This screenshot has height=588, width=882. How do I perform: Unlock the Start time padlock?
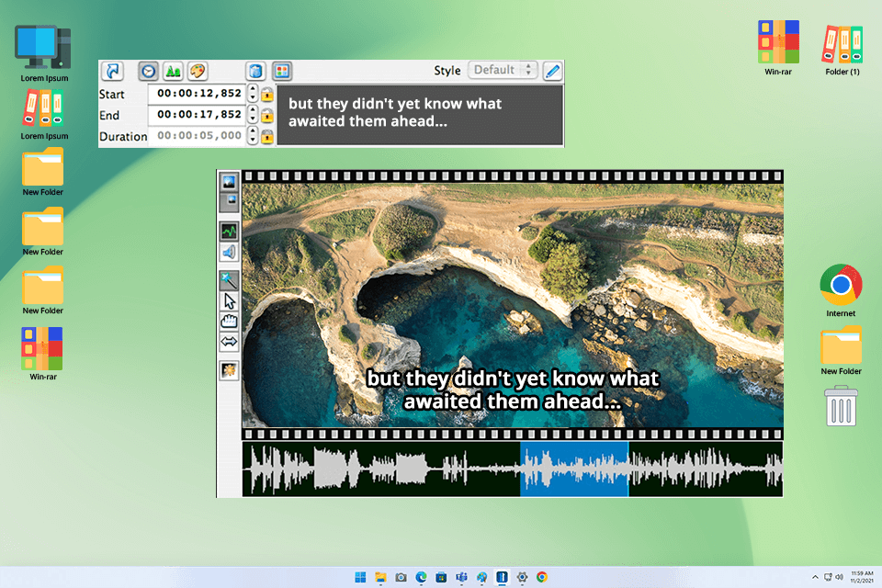266,93
